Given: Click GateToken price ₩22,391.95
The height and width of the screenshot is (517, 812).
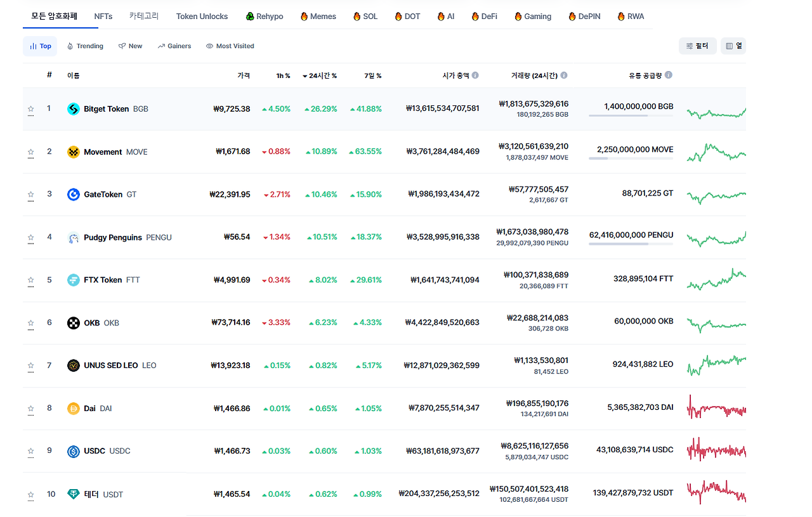Looking at the screenshot, I should [x=230, y=195].
